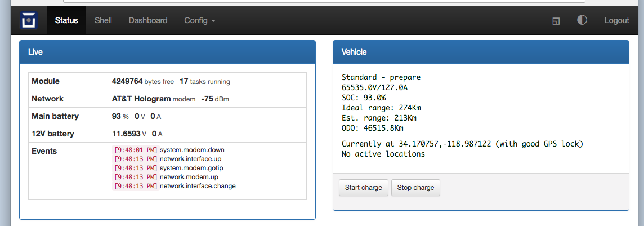
Task: Click the OVMS logo icon in navbar
Action: tap(28, 20)
